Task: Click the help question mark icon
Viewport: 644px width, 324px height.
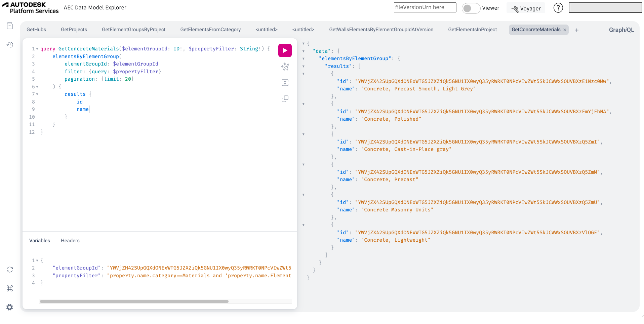Action: [558, 8]
